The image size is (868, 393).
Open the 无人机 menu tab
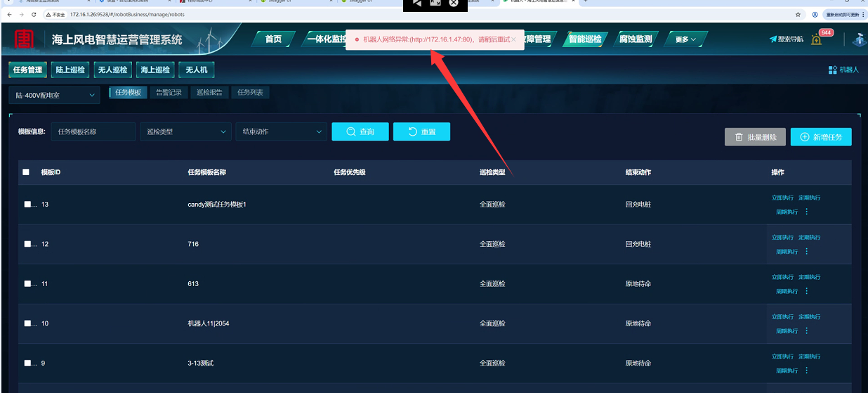196,70
